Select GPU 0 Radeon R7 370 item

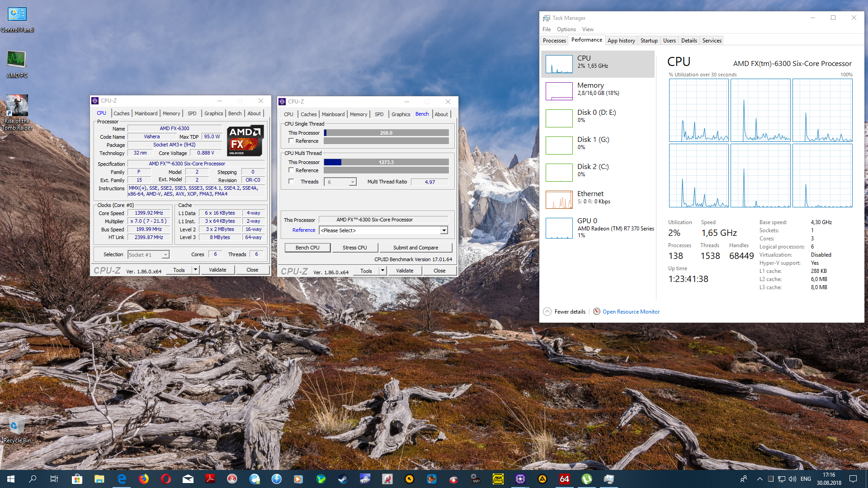pos(598,227)
